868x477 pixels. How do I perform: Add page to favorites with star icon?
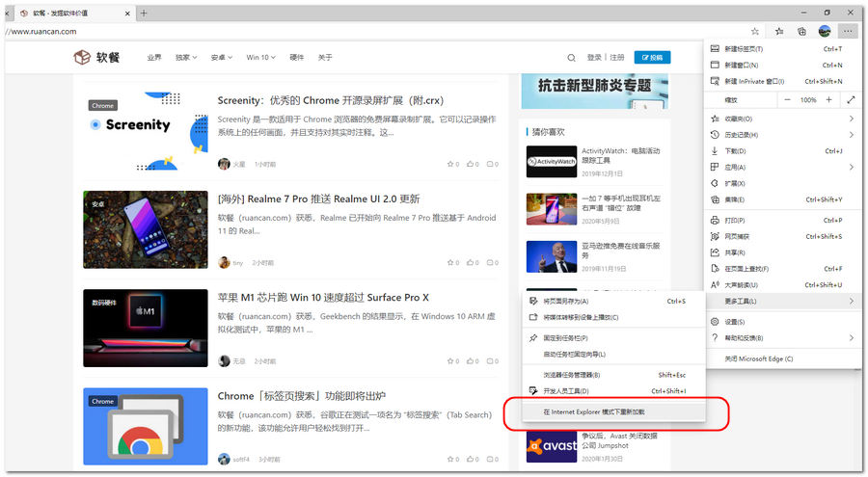[755, 31]
